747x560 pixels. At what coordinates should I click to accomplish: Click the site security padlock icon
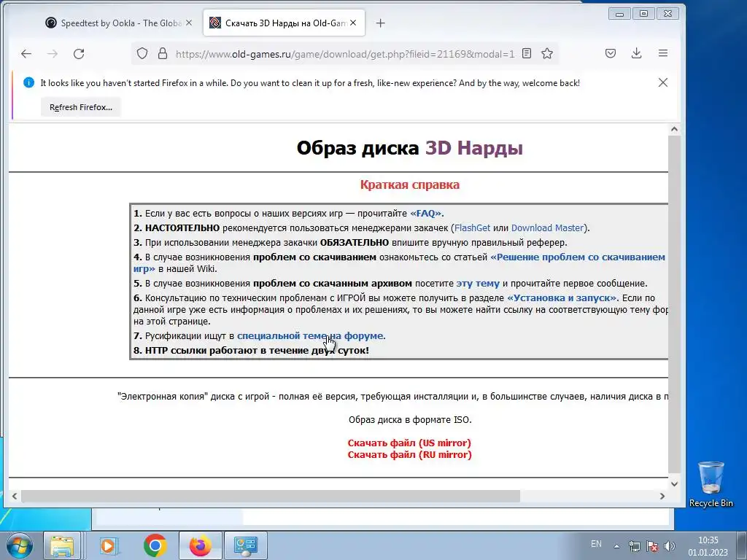(x=163, y=53)
